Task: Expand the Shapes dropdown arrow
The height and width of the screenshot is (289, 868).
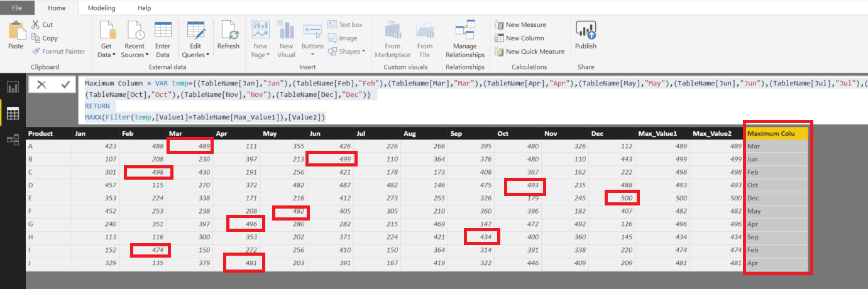Action: pos(363,52)
